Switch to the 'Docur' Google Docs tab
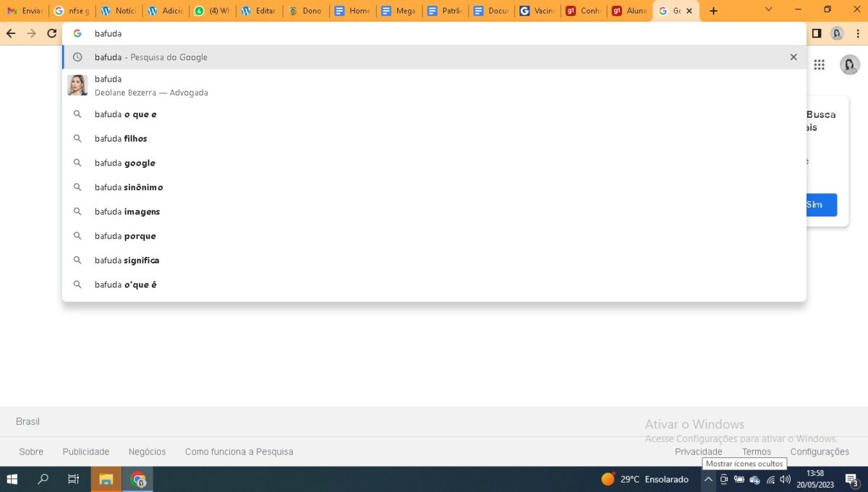 tap(492, 11)
